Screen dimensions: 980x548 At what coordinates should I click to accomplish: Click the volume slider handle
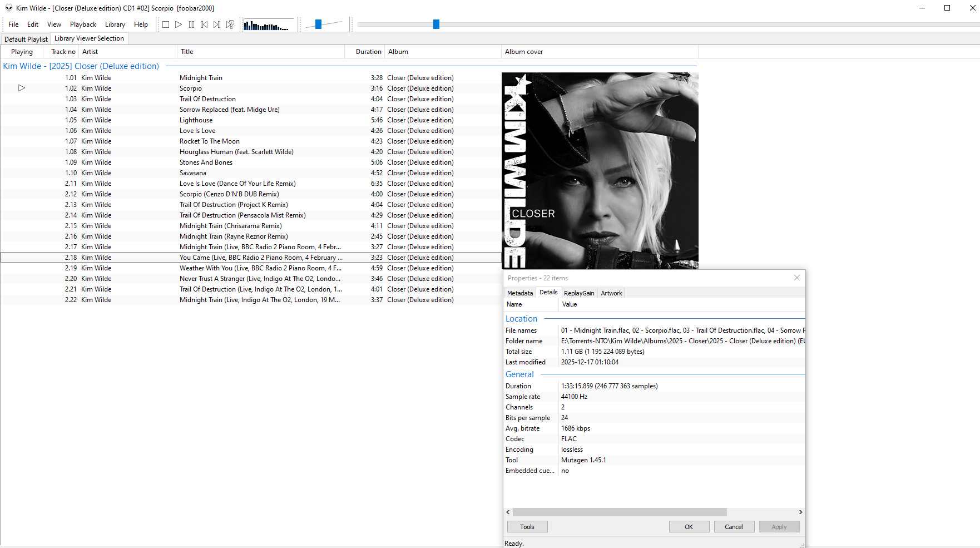coord(318,24)
